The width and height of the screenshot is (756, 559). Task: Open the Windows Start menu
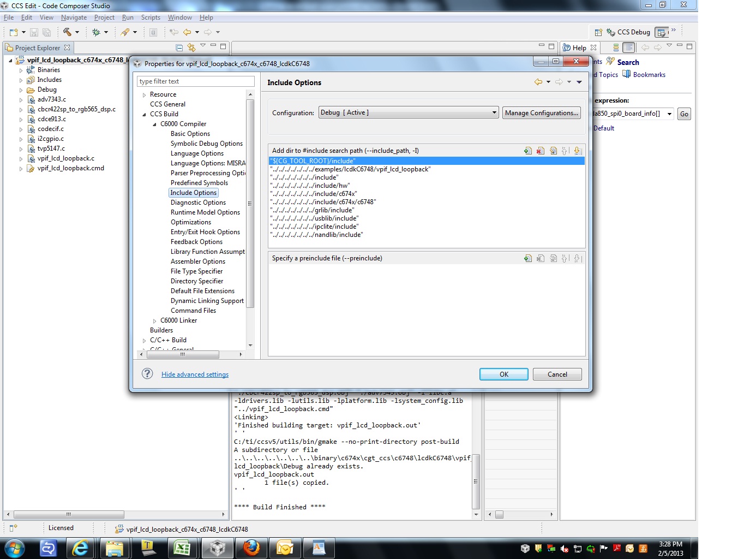tap(14, 548)
